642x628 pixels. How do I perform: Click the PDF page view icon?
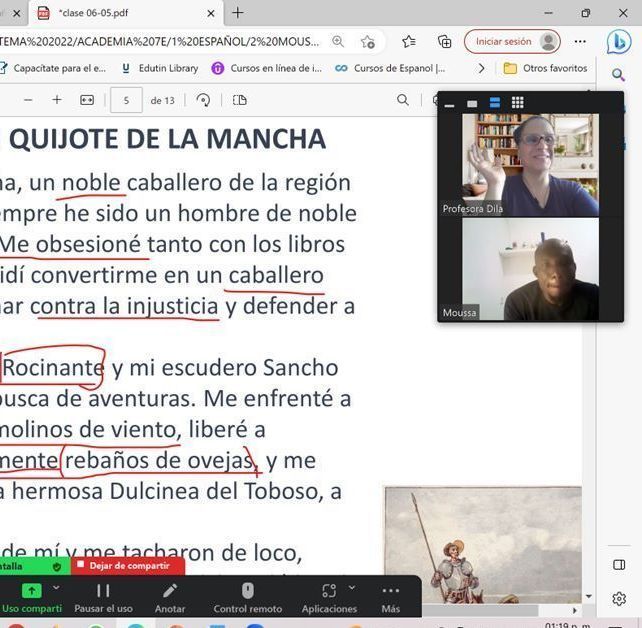[239, 100]
